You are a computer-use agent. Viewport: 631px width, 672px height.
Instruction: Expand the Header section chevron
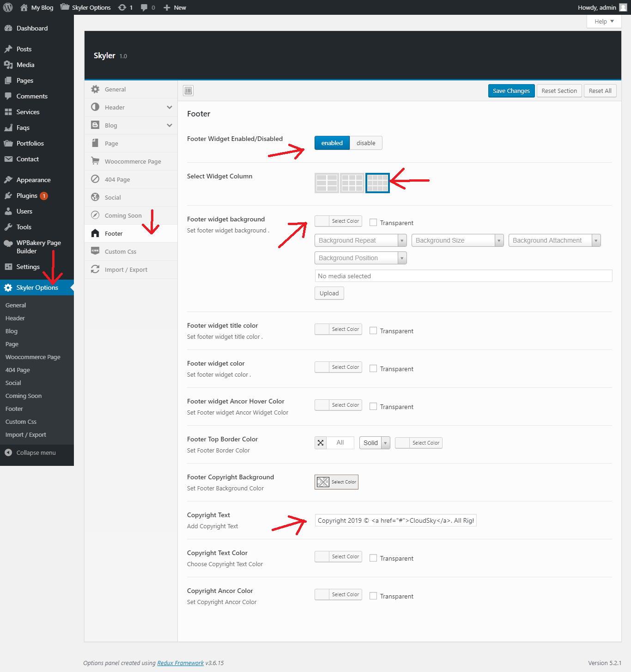[170, 107]
